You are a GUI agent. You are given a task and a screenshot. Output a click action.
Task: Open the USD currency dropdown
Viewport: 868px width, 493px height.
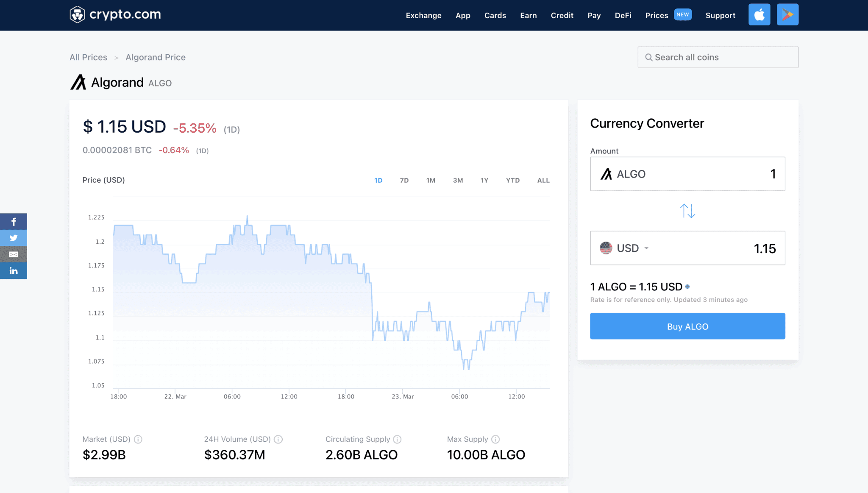click(x=625, y=248)
